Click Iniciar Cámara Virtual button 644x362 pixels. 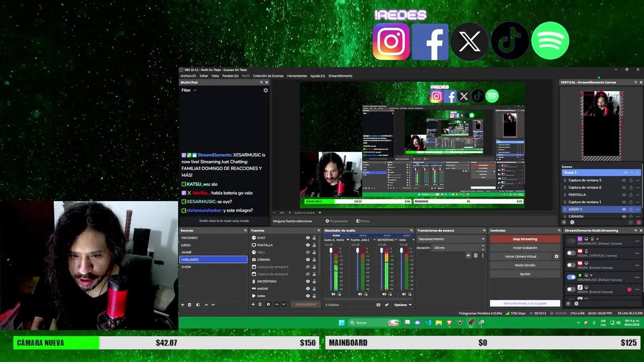pyautogui.click(x=521, y=256)
